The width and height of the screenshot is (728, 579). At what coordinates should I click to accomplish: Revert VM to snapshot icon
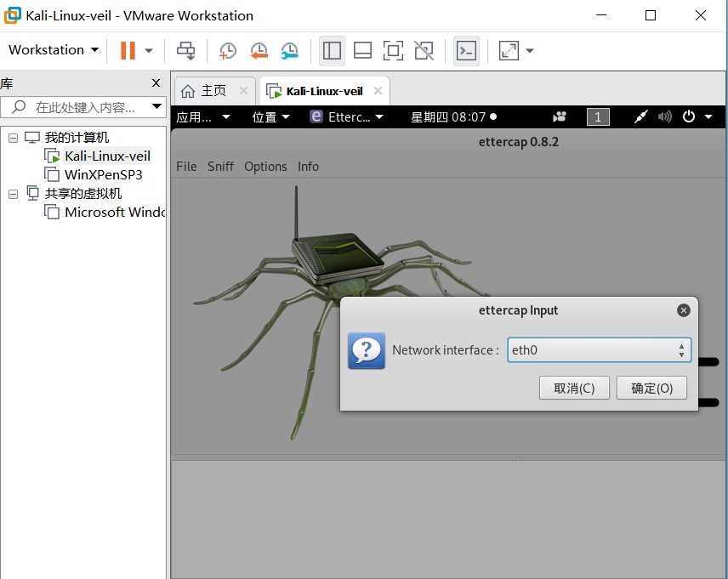coord(259,50)
